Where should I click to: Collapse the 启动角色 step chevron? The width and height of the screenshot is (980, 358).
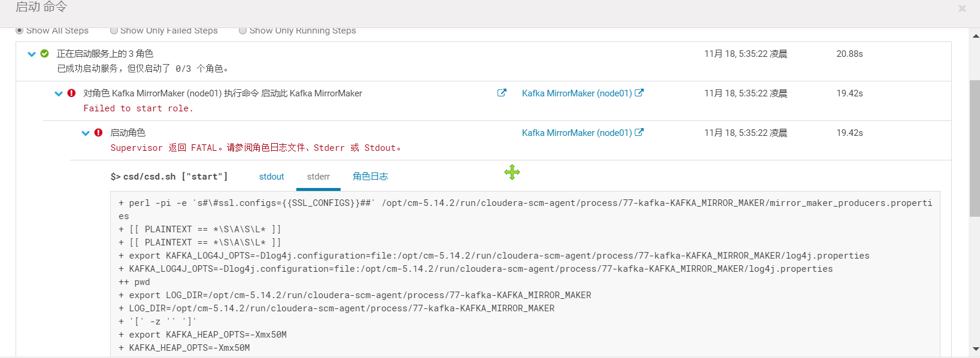[86, 133]
